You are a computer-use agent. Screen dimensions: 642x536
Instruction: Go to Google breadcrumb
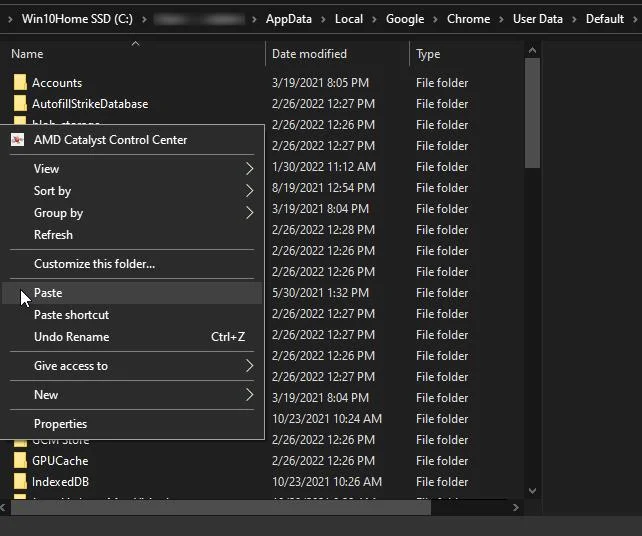pyautogui.click(x=405, y=19)
